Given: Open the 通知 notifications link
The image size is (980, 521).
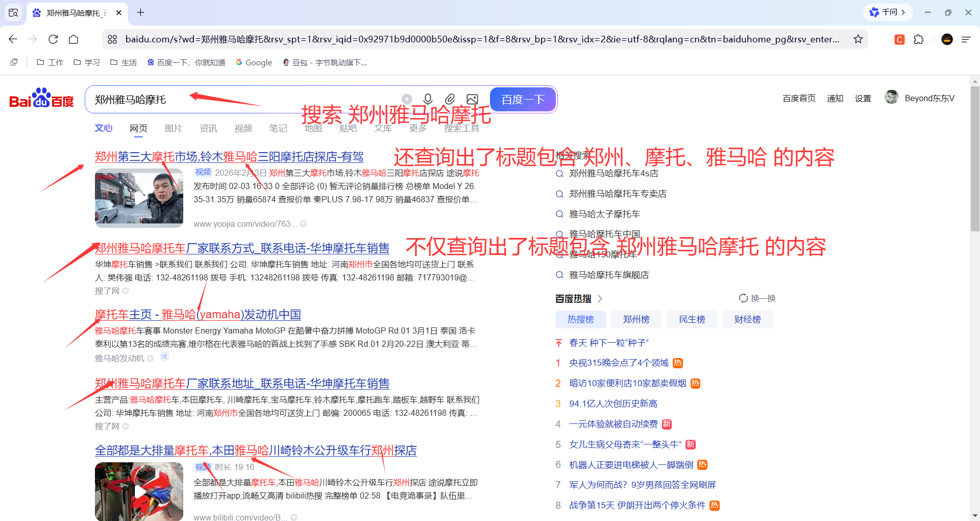Looking at the screenshot, I should coord(835,98).
